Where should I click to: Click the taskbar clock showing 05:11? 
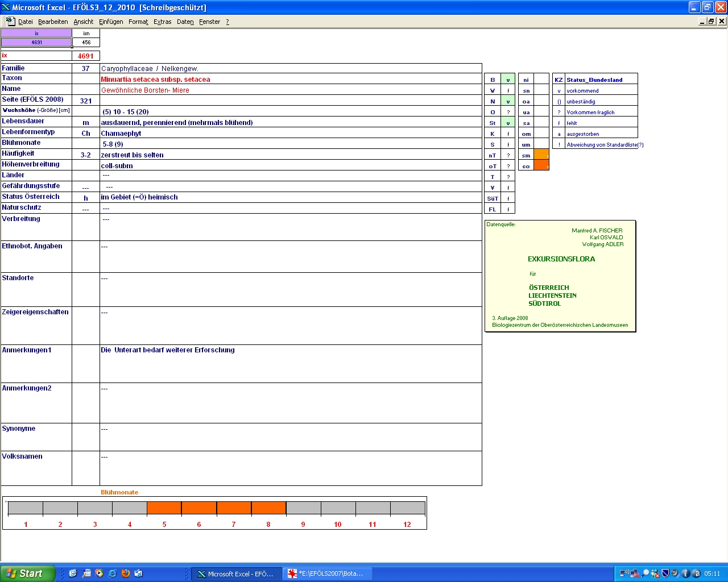(712, 573)
